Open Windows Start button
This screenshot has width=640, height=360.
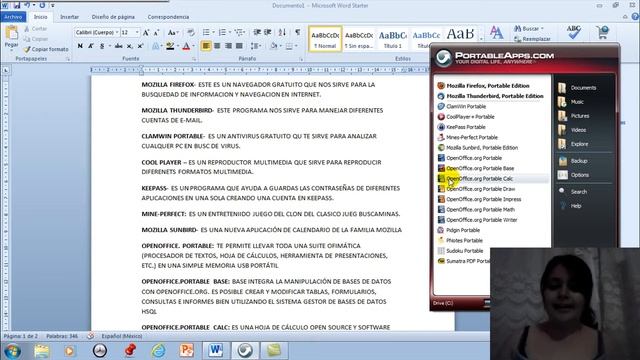pyautogui.click(x=12, y=351)
